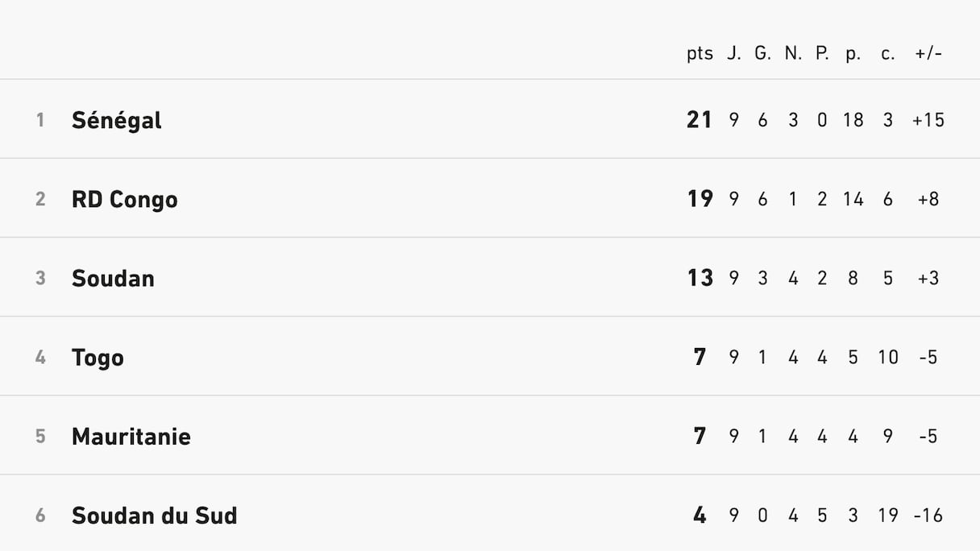Select the Soudan team row name
This screenshot has width=980, height=551.
tap(113, 278)
